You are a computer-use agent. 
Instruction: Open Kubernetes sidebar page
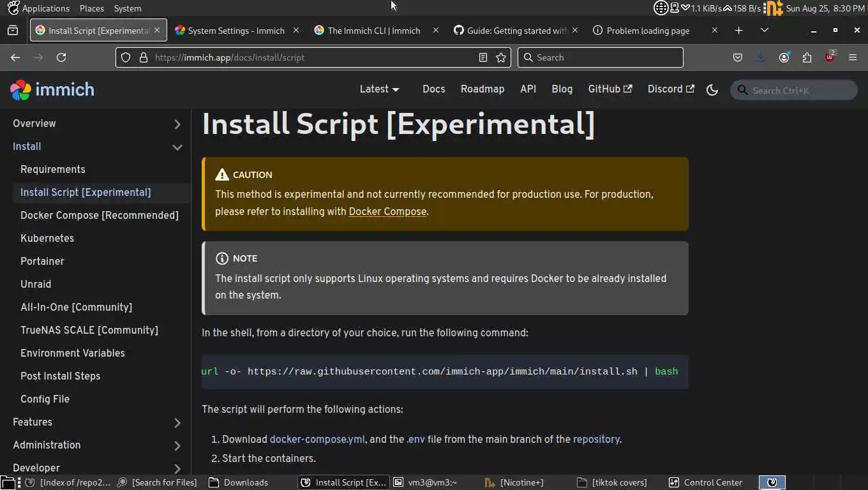pos(47,239)
